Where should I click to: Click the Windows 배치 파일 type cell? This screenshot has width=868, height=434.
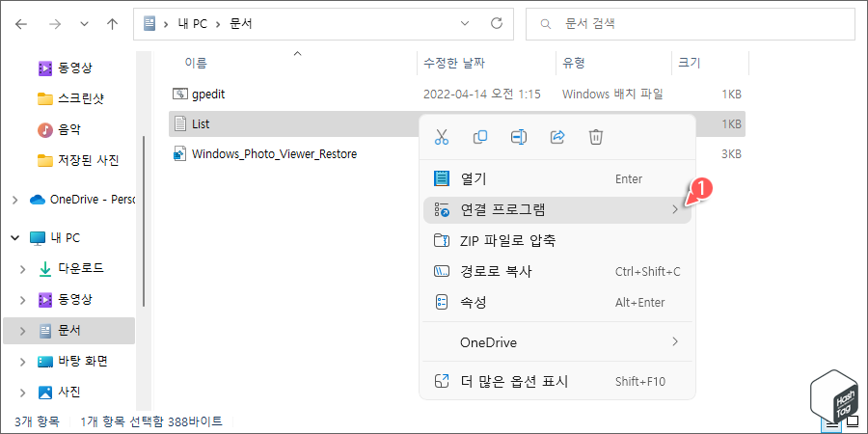612,95
